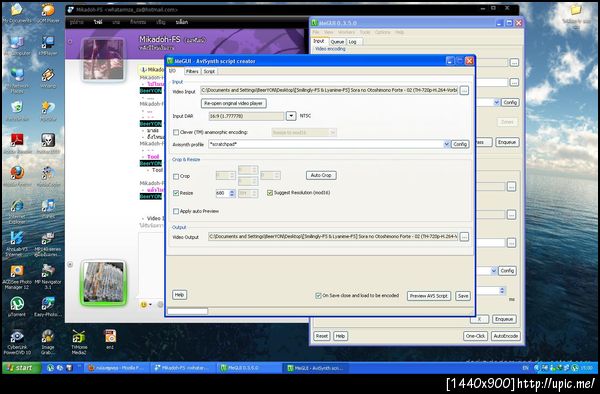Open the folder icon at desktop top right
Viewport: 600px width, 394px height.
[576, 15]
